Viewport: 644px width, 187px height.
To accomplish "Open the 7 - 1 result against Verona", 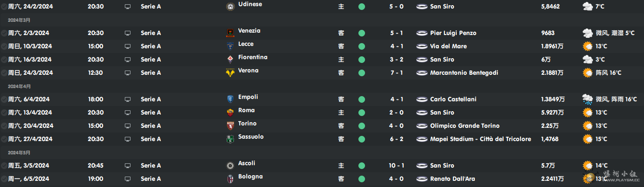I will pos(396,73).
